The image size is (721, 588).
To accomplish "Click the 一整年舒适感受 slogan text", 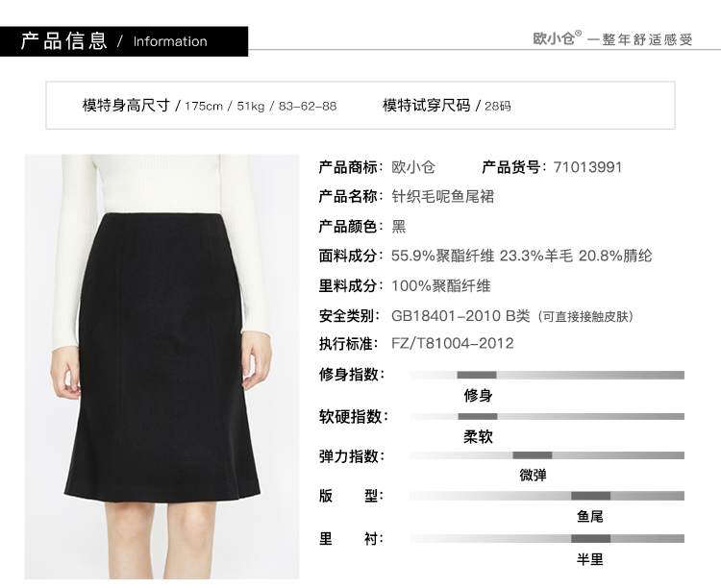I will click(x=640, y=39).
